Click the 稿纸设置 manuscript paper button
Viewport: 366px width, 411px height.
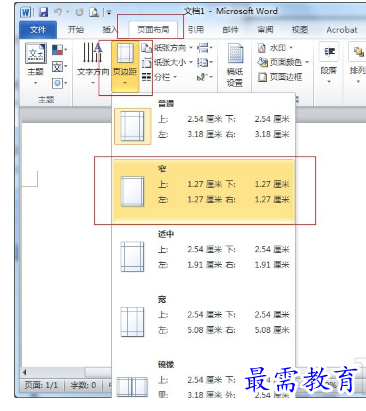coord(235,65)
